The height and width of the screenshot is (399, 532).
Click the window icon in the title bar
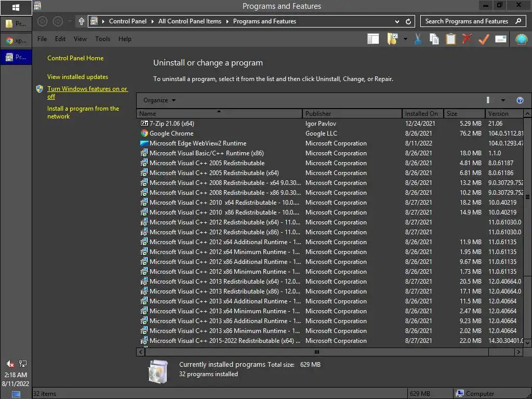[x=37, y=6]
